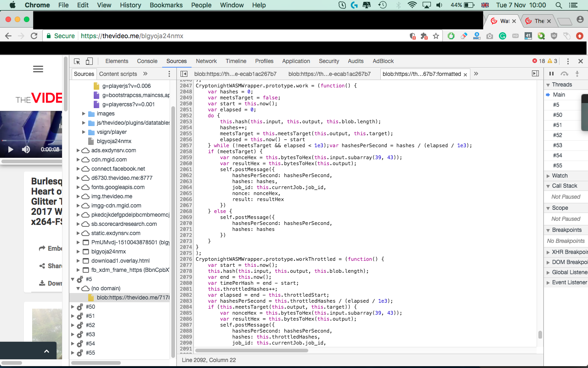
Task: Expand the Watch debugger section
Action: (x=560, y=176)
